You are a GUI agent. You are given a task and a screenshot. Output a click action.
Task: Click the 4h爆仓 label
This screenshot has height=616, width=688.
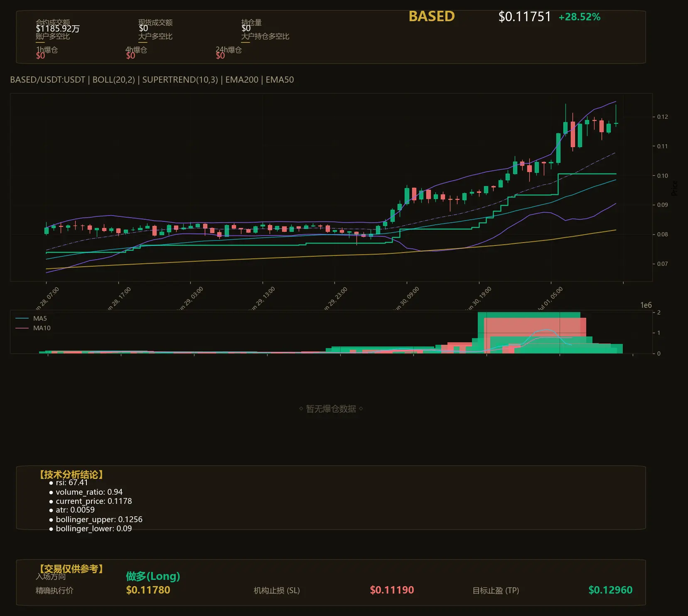[x=137, y=50]
